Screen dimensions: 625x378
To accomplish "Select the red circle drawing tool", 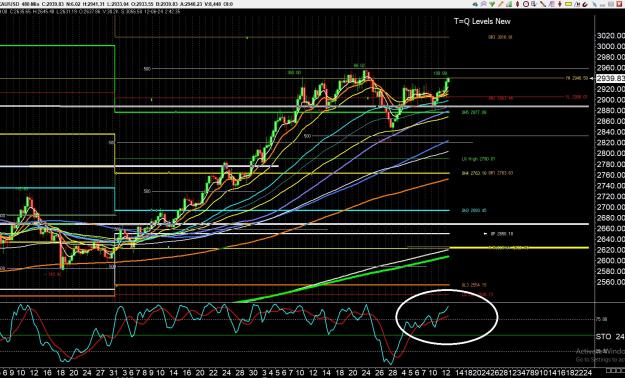I will click(x=526, y=4).
